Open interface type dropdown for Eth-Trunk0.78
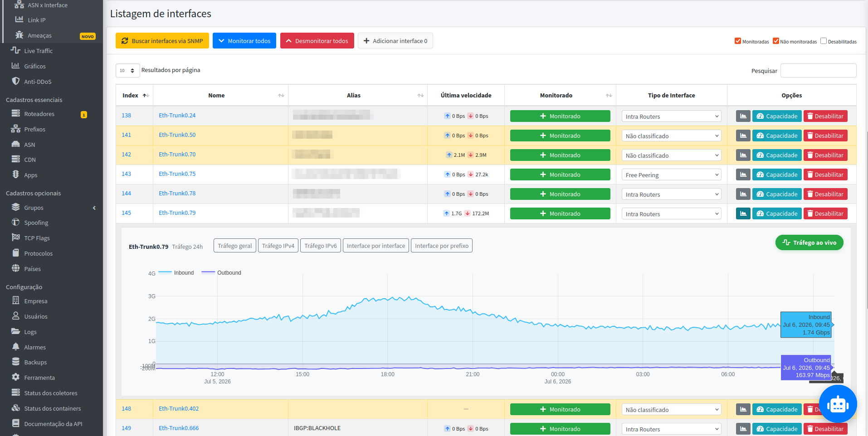 671,194
